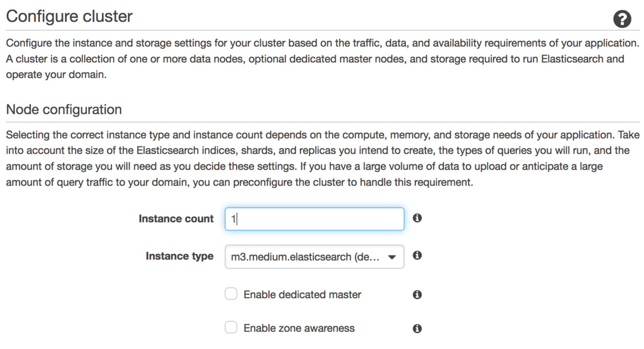Click the cluster description paragraph under heading
This screenshot has height=349, width=644.
click(322, 59)
